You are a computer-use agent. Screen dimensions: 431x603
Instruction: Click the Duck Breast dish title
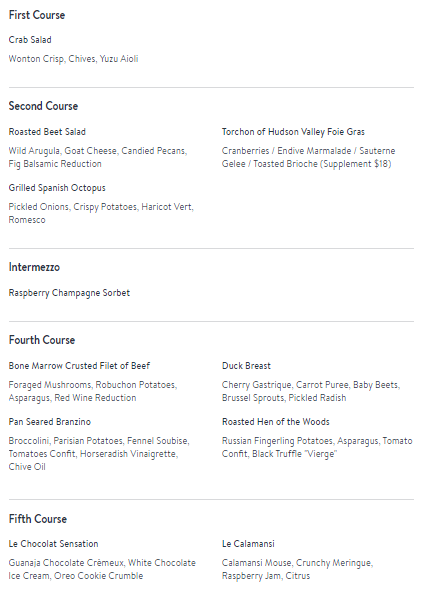(246, 366)
